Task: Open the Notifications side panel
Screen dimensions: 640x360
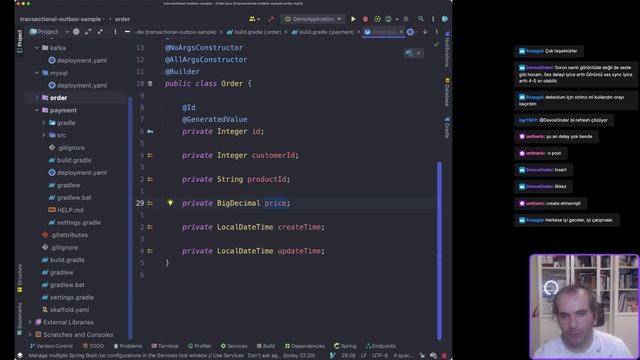Action: 447,49
